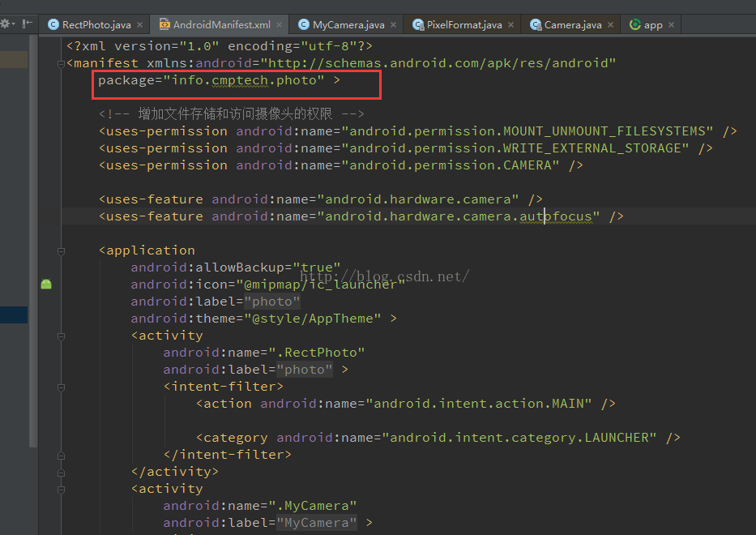Close the PixelFormat.java tab
The image size is (756, 535).
(511, 25)
